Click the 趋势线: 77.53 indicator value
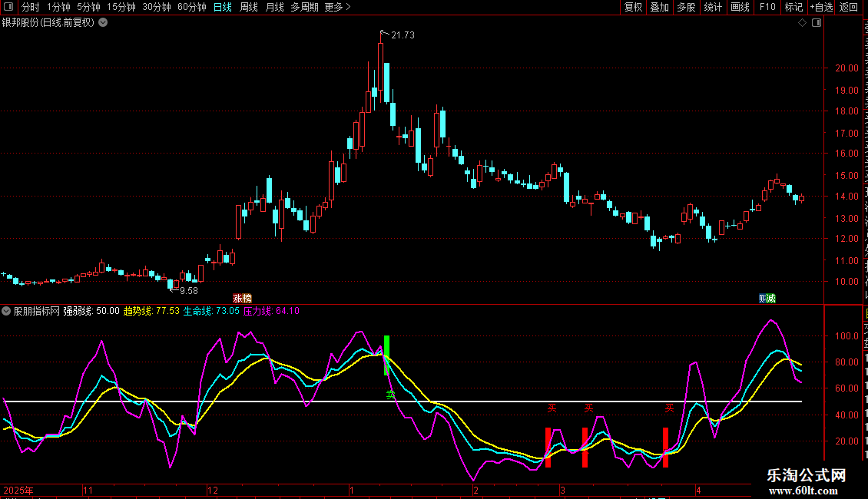The image size is (868, 499). [x=151, y=311]
